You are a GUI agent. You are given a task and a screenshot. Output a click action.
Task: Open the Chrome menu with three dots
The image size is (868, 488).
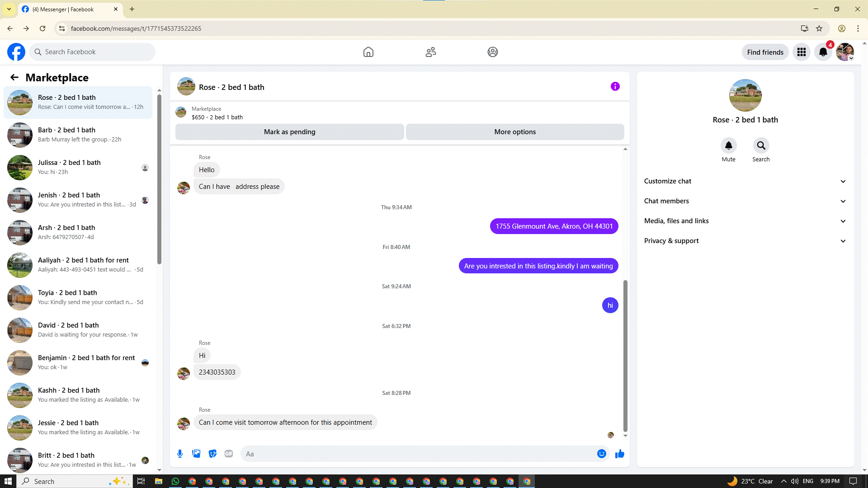point(858,28)
